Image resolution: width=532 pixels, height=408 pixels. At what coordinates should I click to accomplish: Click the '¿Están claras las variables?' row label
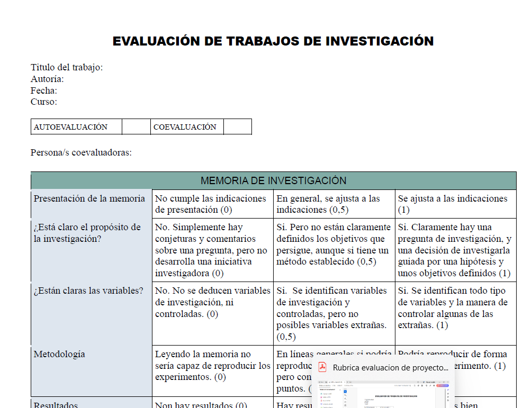88,291
